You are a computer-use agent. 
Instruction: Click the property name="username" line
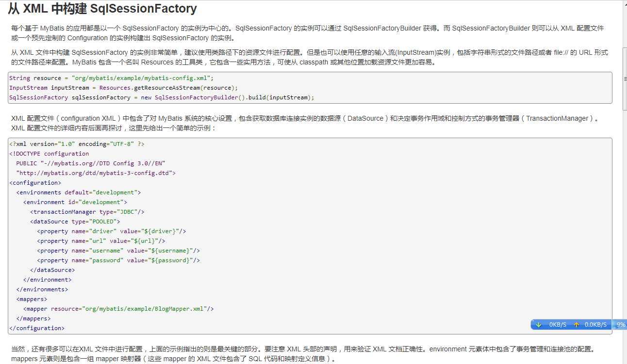click(118, 251)
